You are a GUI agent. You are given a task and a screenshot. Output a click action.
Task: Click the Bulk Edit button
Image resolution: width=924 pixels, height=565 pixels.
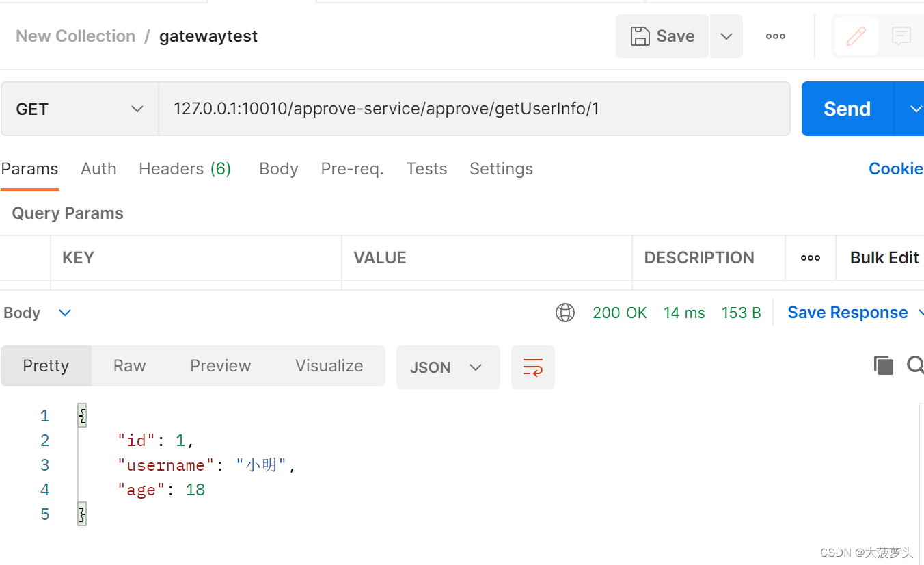coord(884,258)
